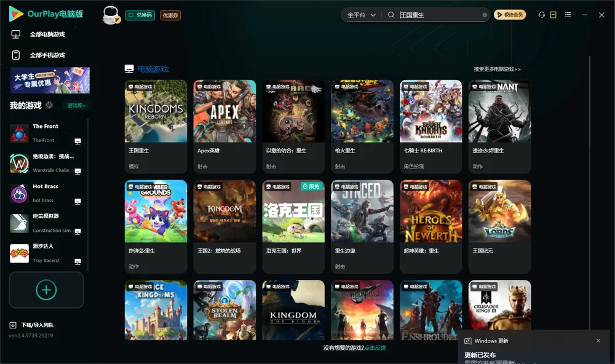Viewport: 615px width, 364px height.
Task: Click the 优惠券 coupon button
Action: [x=170, y=15]
